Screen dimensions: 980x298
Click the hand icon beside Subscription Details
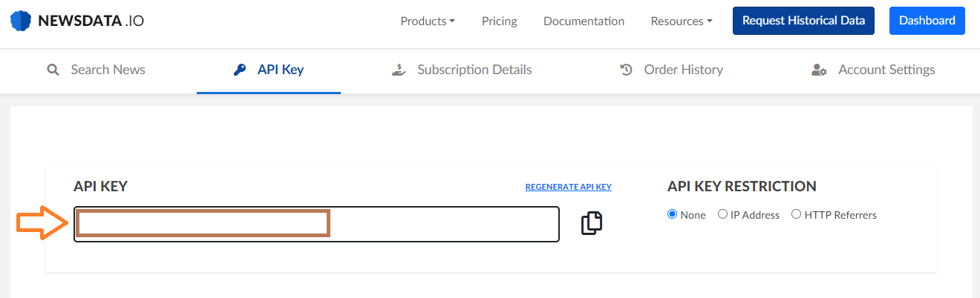coord(399,70)
